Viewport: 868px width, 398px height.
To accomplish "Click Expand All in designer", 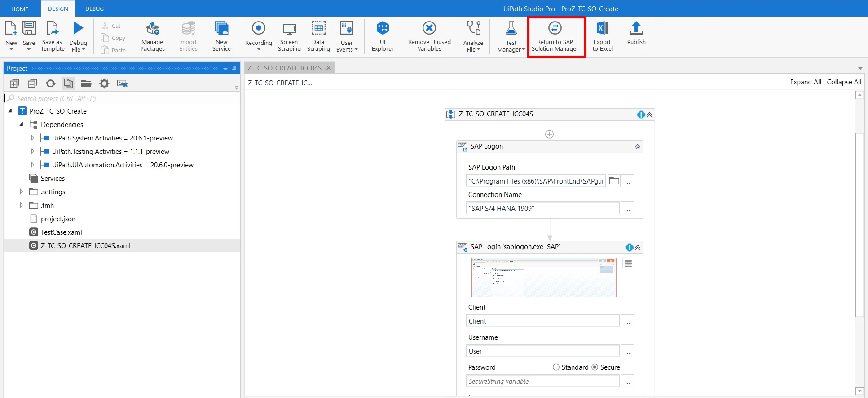I will tap(806, 82).
